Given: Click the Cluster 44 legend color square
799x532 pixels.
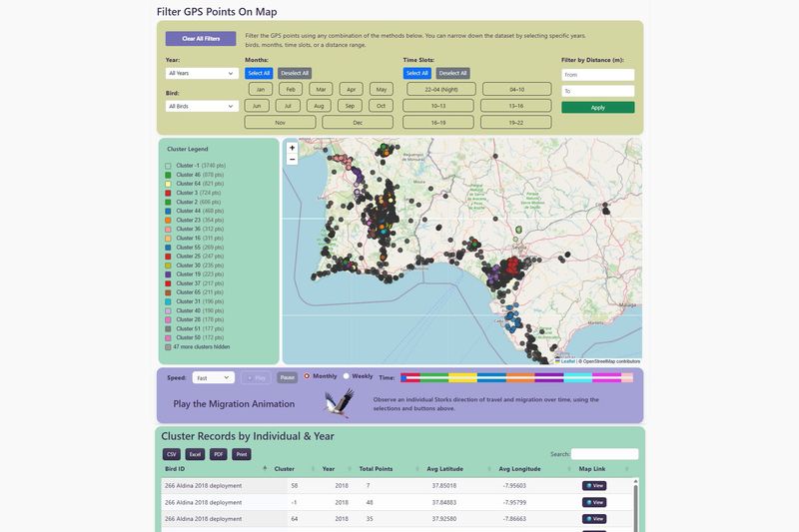Looking at the screenshot, I should coord(168,212).
